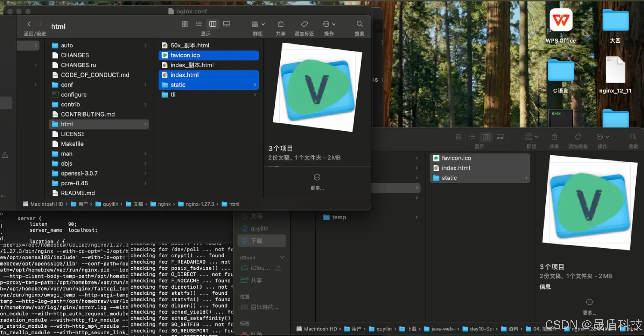Select quyilin home in Finder sidebar
The height and width of the screenshot is (336, 644).
coord(259,228)
